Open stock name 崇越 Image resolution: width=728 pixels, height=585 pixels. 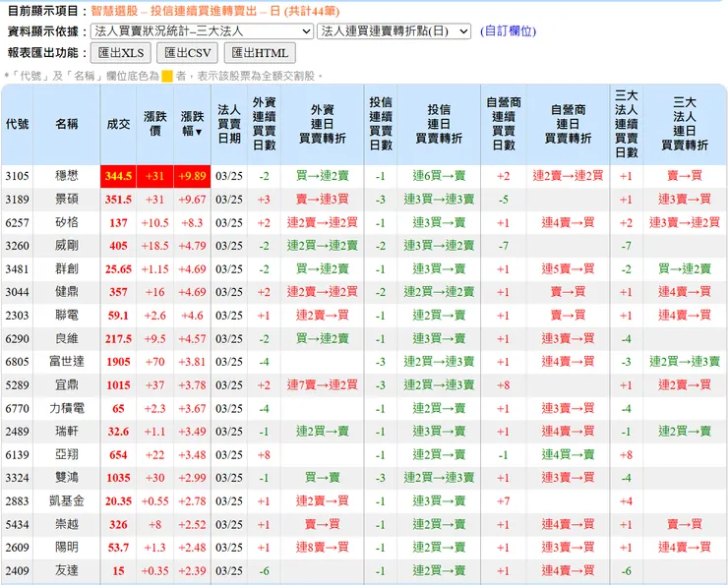click(66, 524)
